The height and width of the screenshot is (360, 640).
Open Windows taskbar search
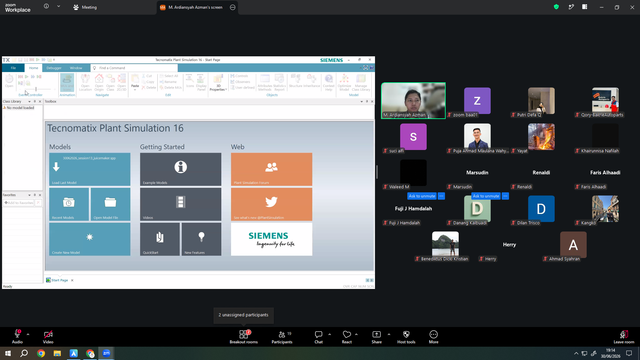point(24,353)
